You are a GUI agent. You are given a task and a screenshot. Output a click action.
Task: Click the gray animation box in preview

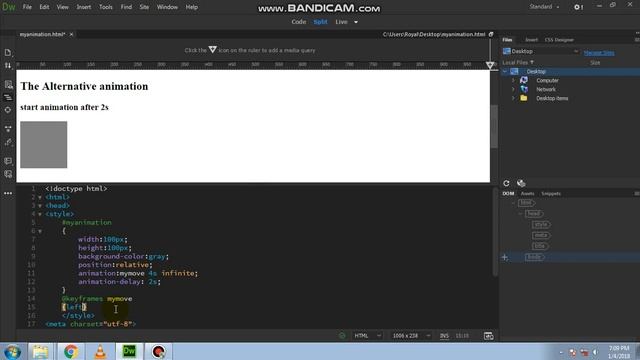coord(44,144)
